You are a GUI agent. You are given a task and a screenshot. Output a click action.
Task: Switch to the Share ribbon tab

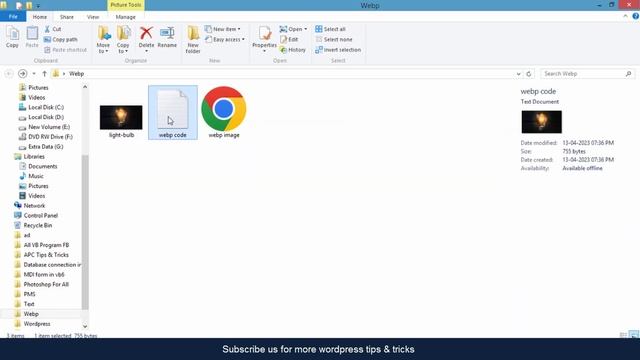67,17
